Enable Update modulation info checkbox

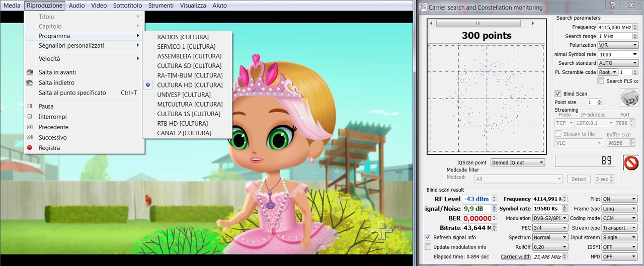click(428, 247)
